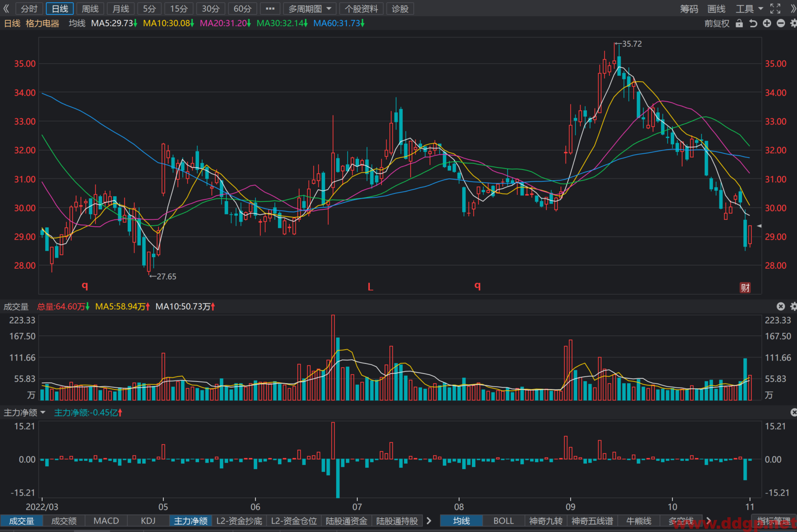The height and width of the screenshot is (532, 797).
Task: Select the 5分 minute period
Action: pos(149,8)
